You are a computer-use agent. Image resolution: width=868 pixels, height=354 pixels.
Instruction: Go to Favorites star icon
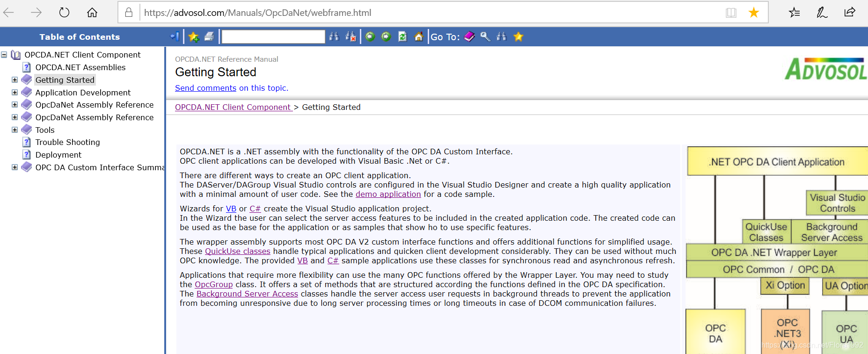pyautogui.click(x=518, y=36)
